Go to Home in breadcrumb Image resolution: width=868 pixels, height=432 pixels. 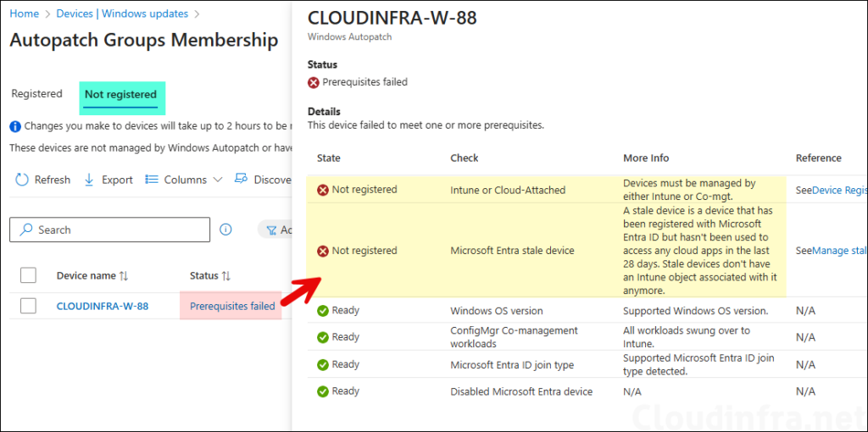(24, 14)
